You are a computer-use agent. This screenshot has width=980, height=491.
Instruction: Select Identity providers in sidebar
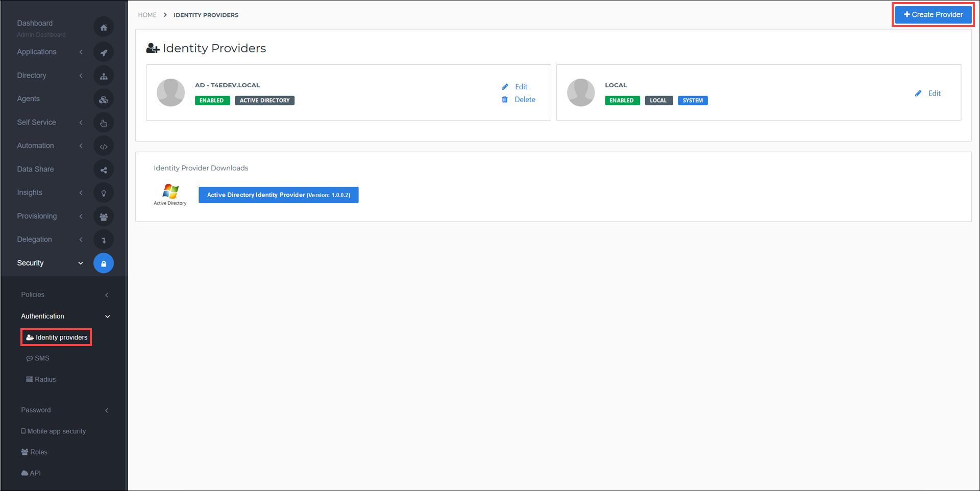click(57, 337)
